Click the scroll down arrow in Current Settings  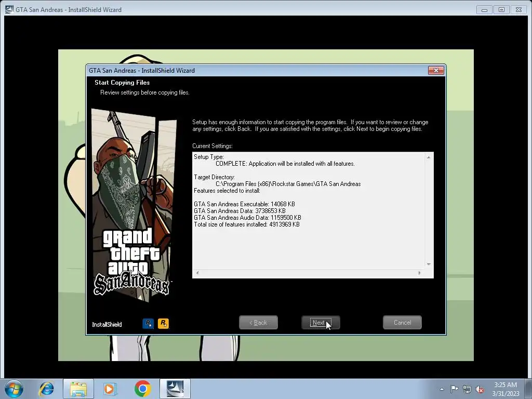[429, 264]
